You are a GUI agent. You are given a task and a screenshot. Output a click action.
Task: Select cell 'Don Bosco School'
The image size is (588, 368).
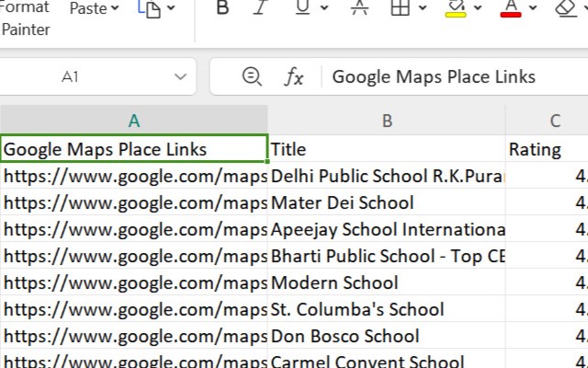tap(387, 336)
